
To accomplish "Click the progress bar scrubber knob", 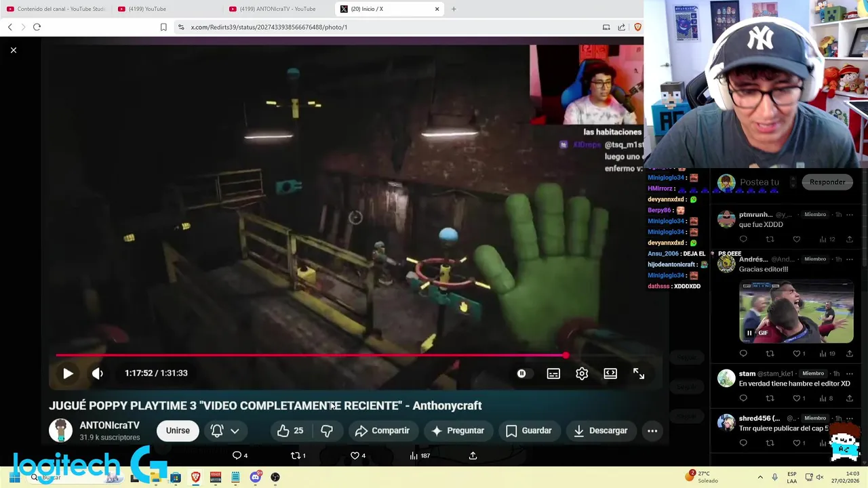I will (566, 355).
